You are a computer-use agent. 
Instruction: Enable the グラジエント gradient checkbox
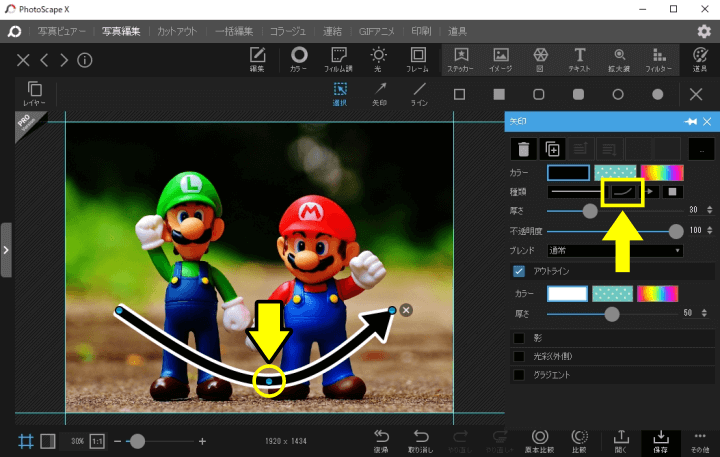coord(519,375)
